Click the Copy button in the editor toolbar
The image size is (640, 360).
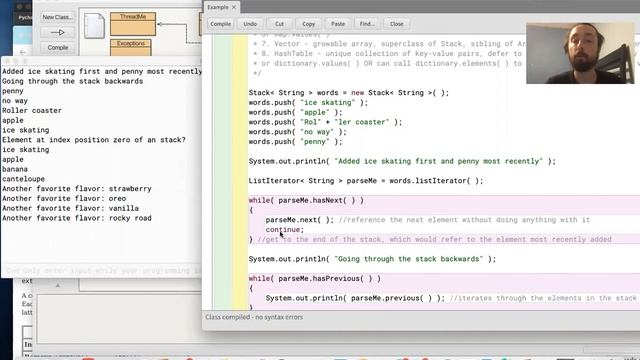pyautogui.click(x=309, y=24)
